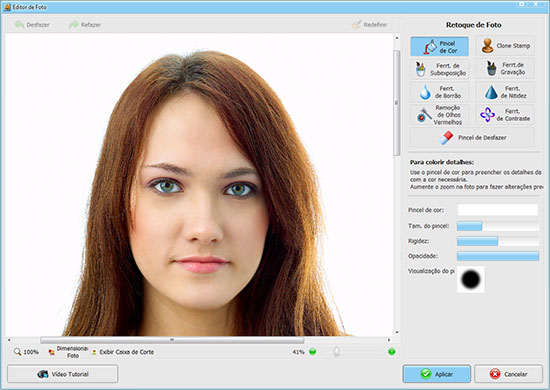
Task: Use the Remoção de Olhos Vermelhos tool
Action: coord(440,115)
